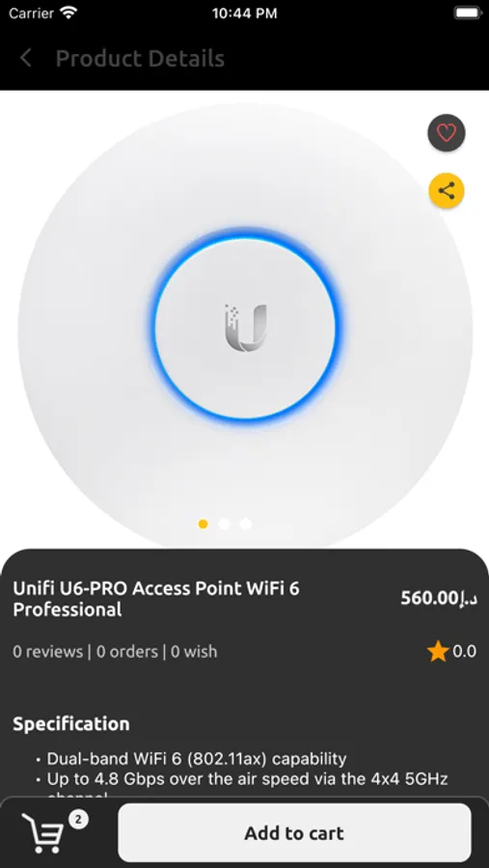
Task: Tap the yellow rating star icon
Action: click(x=438, y=651)
